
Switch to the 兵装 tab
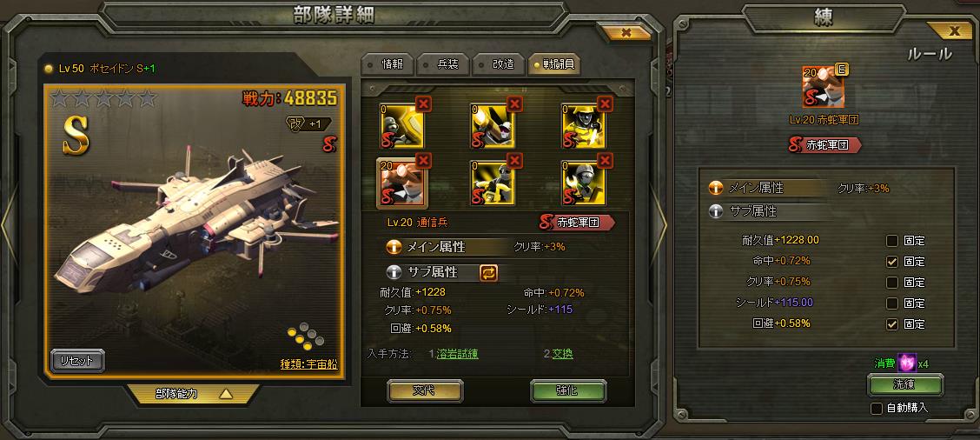click(x=442, y=64)
